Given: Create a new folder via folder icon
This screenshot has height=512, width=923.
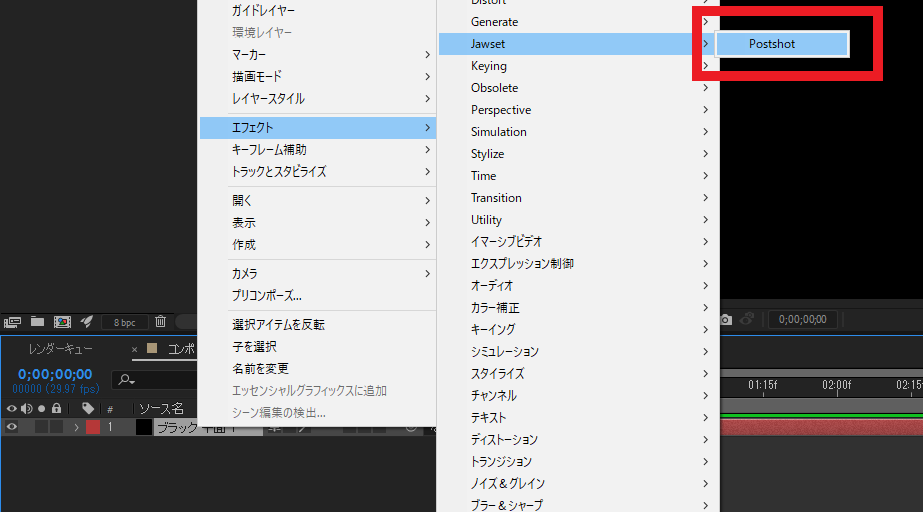Looking at the screenshot, I should click(x=38, y=321).
